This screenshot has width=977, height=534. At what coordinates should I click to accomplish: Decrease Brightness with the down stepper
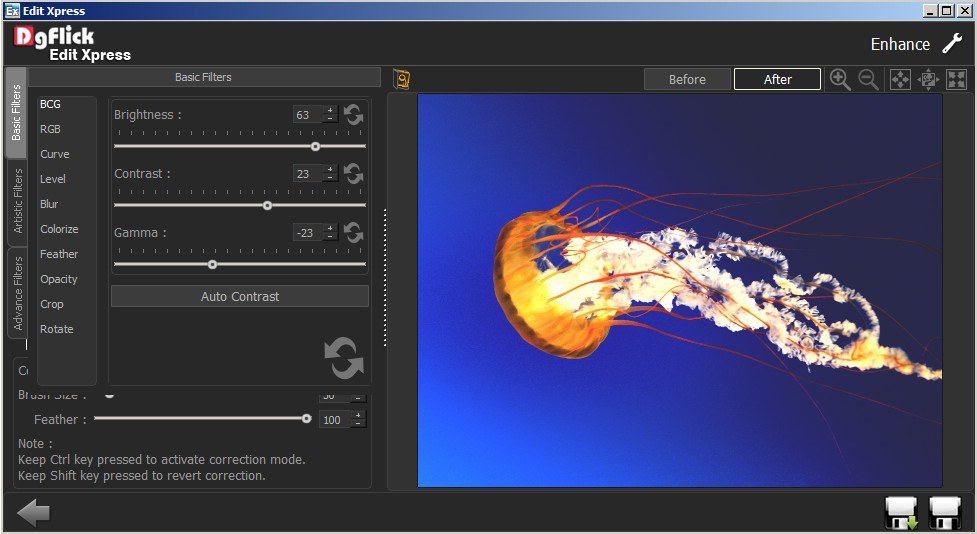[330, 118]
